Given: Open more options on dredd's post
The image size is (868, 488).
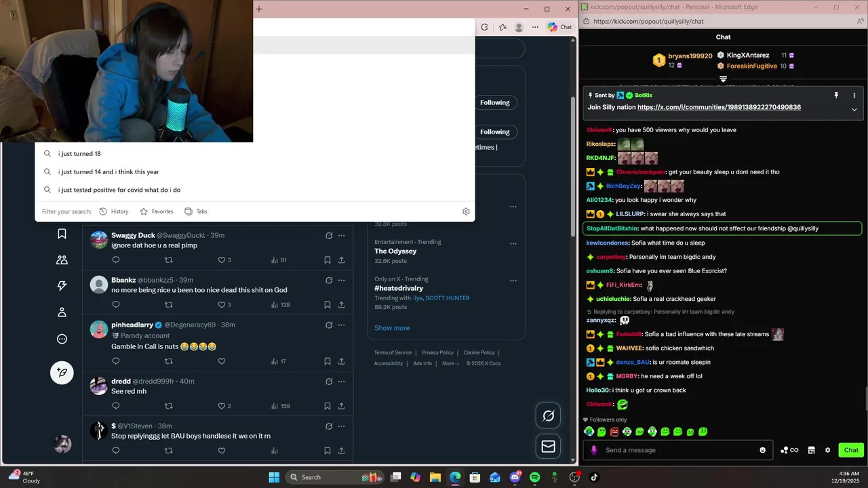Looking at the screenshot, I should [341, 381].
